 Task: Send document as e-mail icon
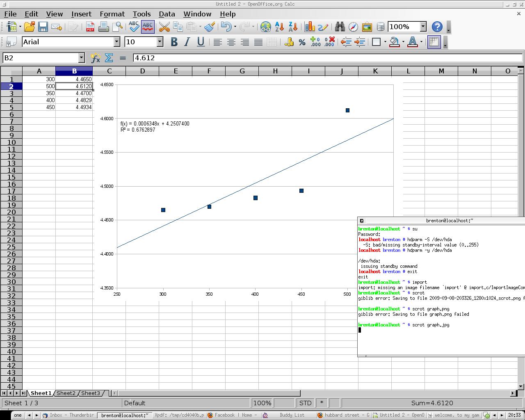(x=57, y=27)
